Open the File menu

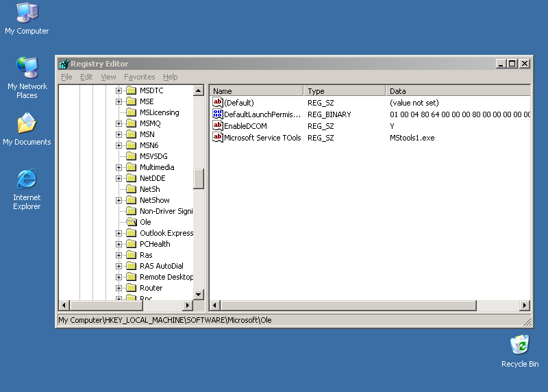pyautogui.click(x=66, y=77)
